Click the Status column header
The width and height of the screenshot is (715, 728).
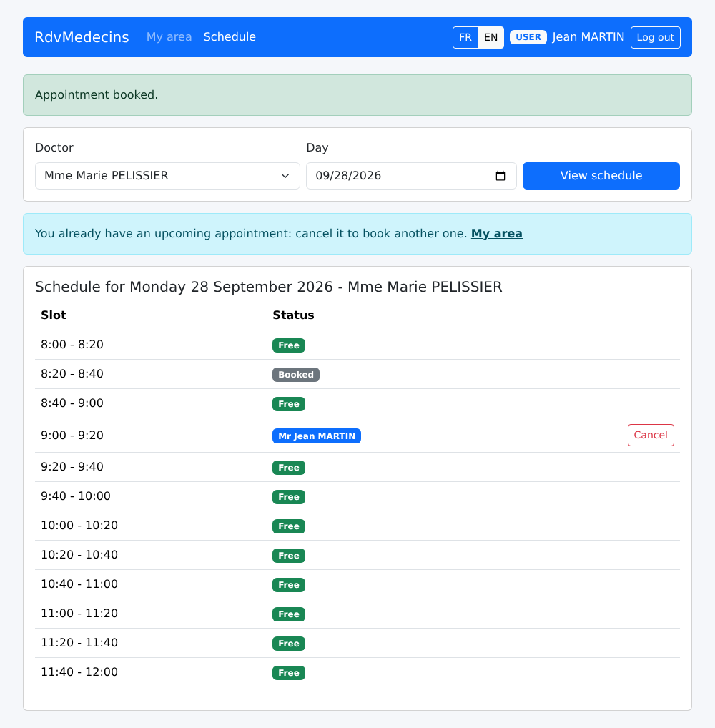293,315
